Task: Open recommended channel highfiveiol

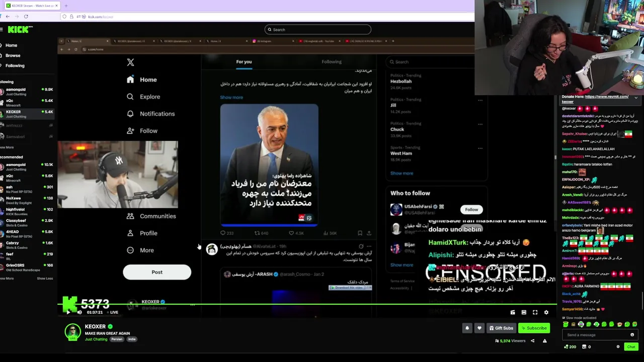Action: [x=27, y=211]
